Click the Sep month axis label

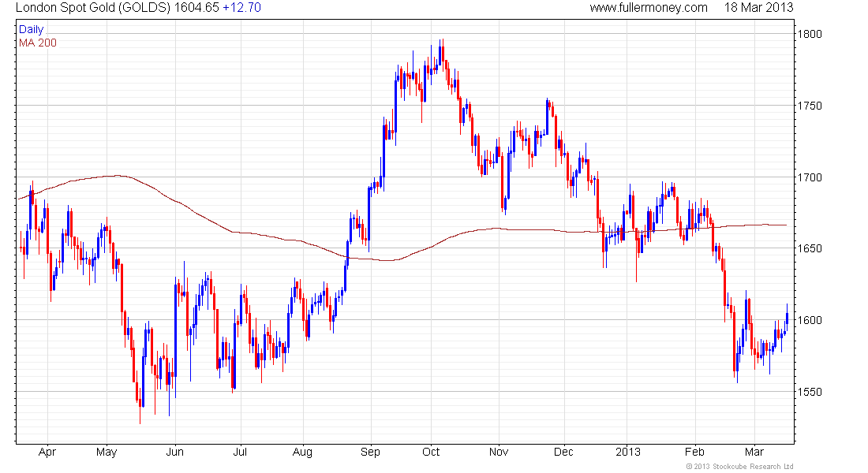(370, 453)
